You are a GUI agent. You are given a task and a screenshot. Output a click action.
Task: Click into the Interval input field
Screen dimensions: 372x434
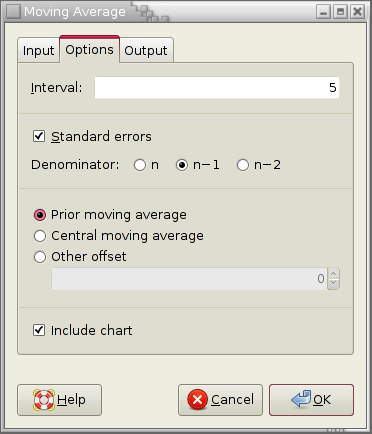click(217, 88)
